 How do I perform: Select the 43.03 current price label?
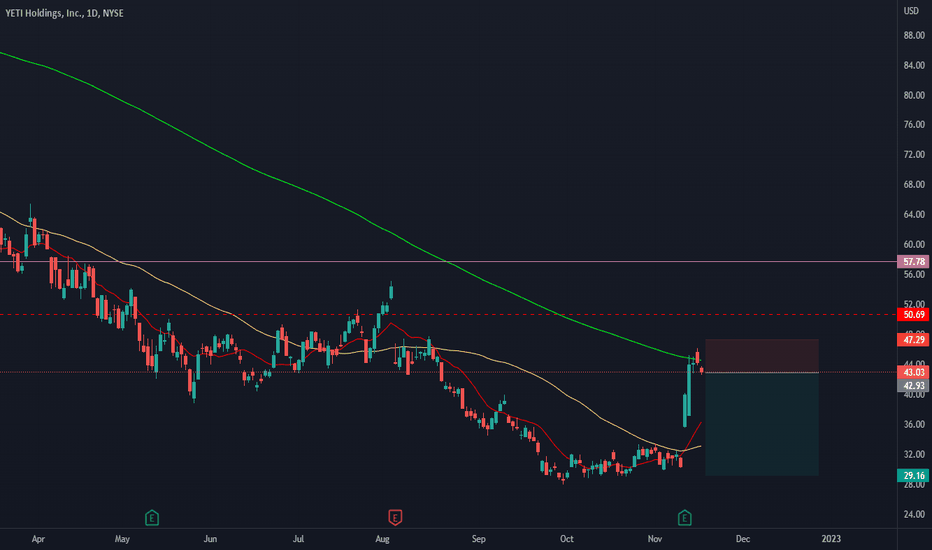[913, 372]
